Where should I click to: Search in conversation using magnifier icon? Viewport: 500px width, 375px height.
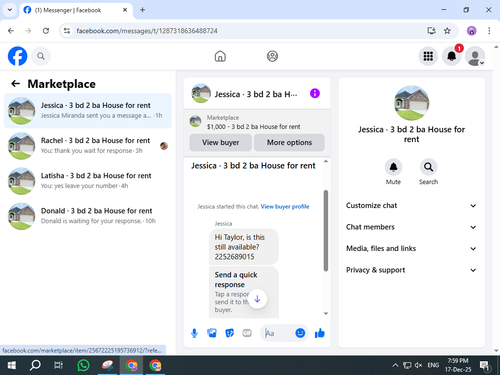(428, 167)
